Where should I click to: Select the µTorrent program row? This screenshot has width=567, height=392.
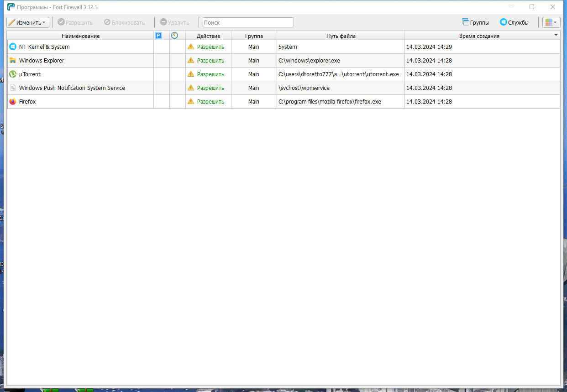[x=283, y=74]
